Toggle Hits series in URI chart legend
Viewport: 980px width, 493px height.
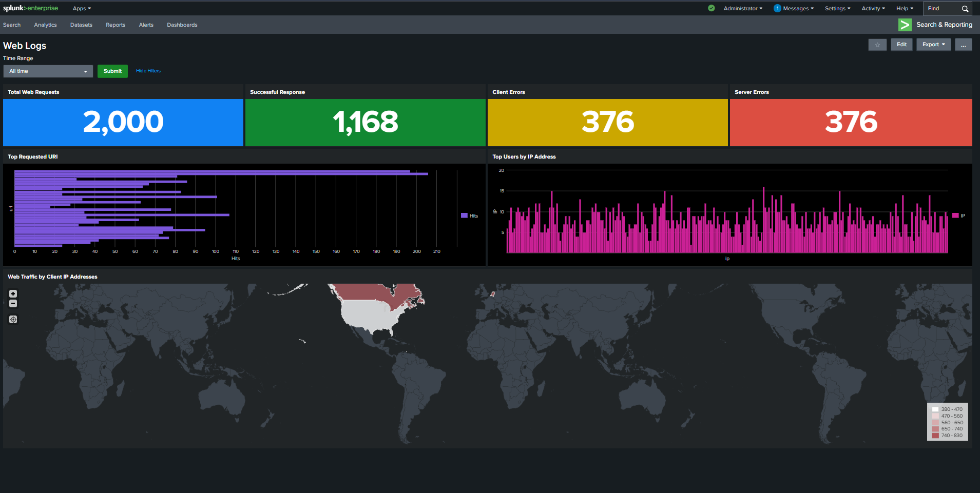click(469, 216)
